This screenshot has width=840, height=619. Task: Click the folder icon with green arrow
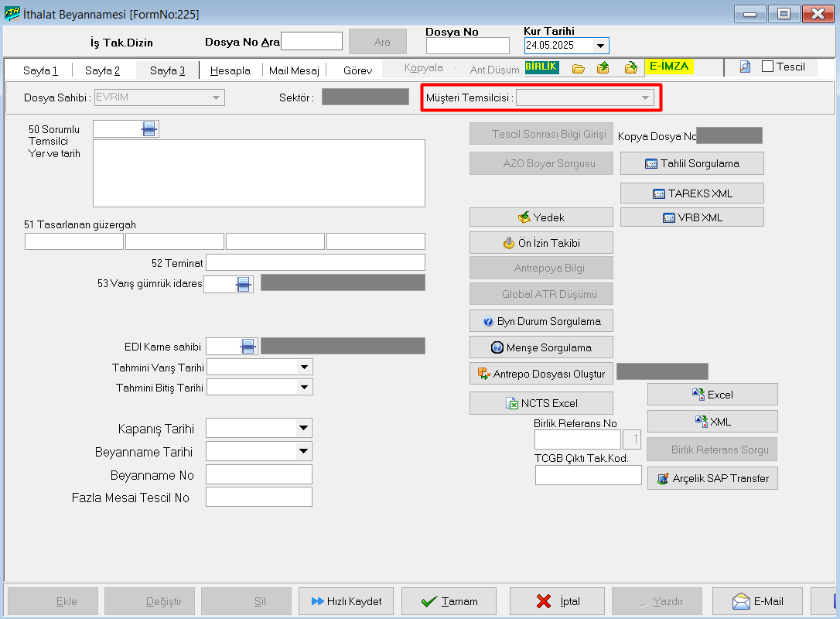pos(630,68)
